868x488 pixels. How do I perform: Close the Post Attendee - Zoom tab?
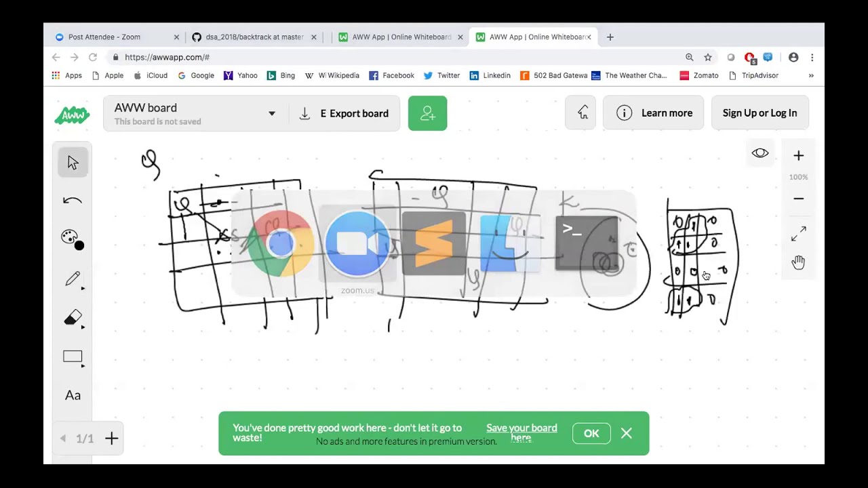coord(176,37)
